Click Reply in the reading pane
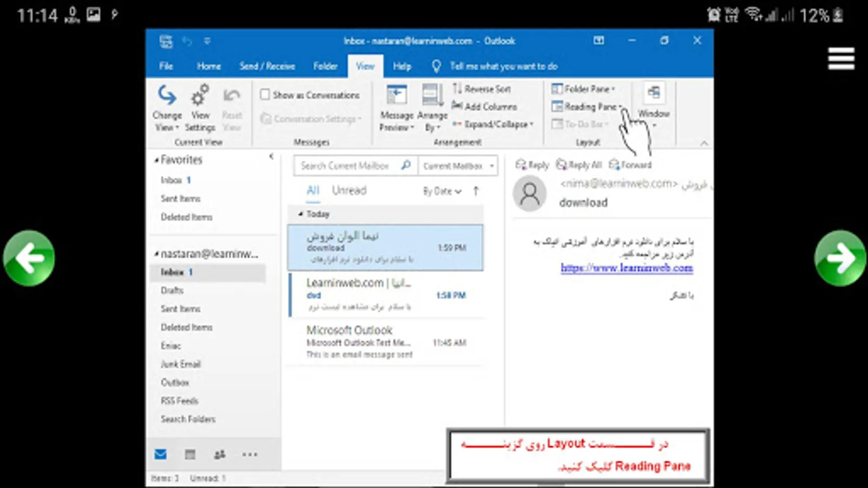 coord(532,165)
